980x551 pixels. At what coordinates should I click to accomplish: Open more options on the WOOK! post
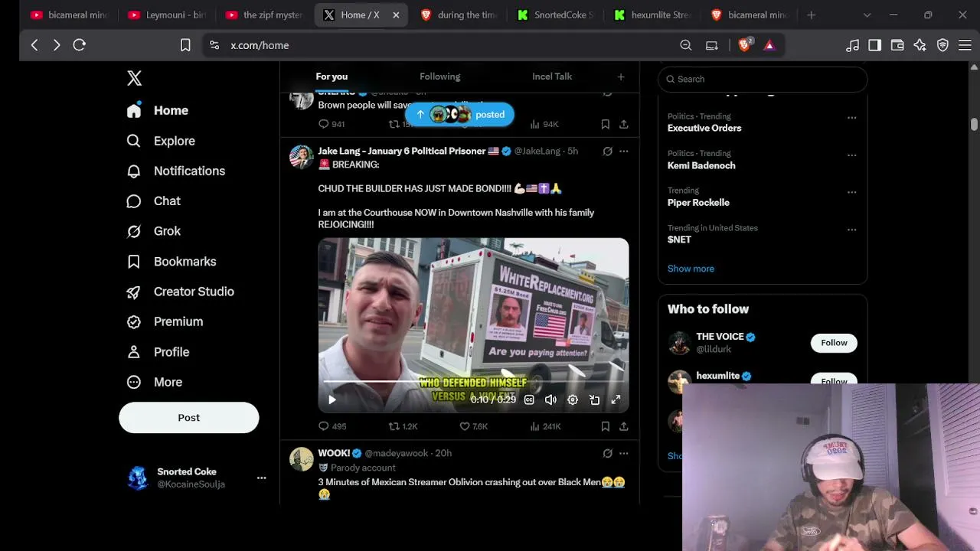coord(623,453)
